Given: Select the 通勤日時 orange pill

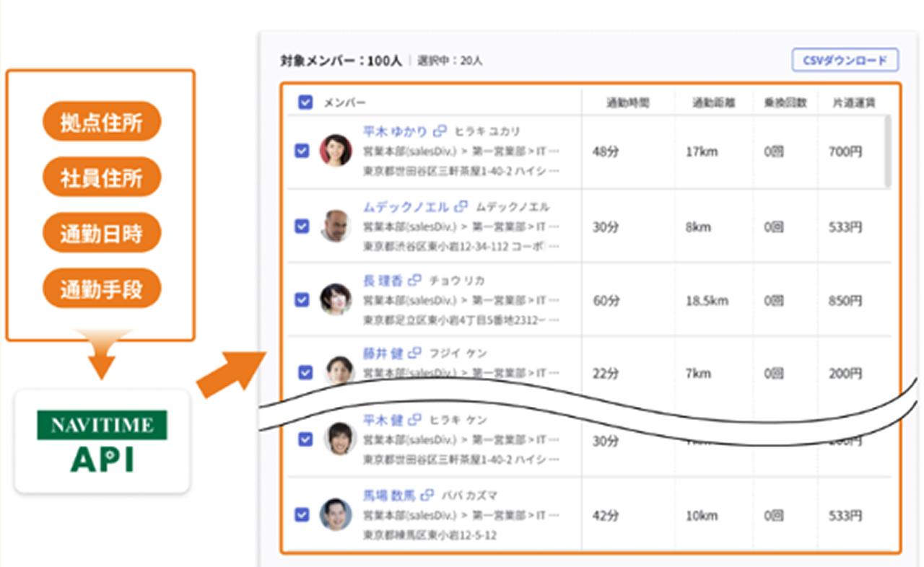Looking at the screenshot, I should click(102, 234).
